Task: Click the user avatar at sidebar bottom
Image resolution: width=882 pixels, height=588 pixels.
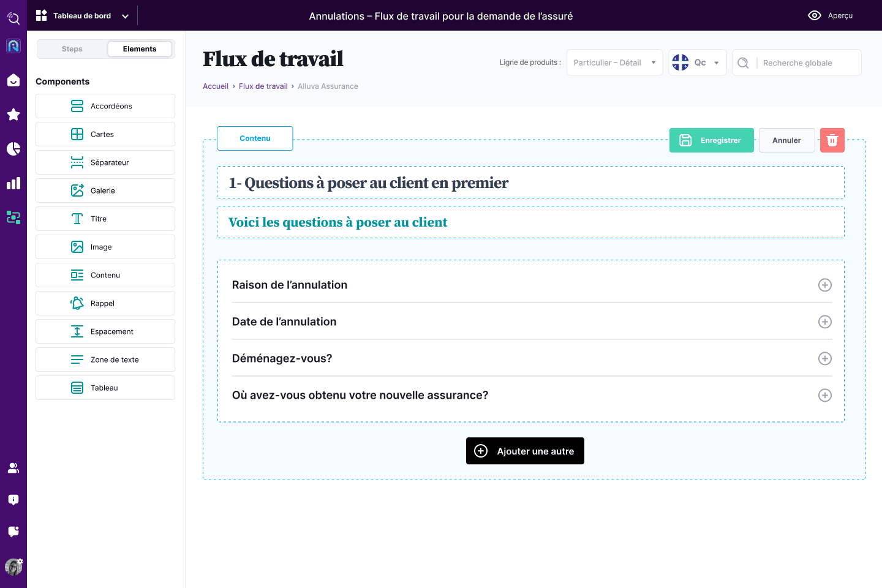Action: (13, 567)
